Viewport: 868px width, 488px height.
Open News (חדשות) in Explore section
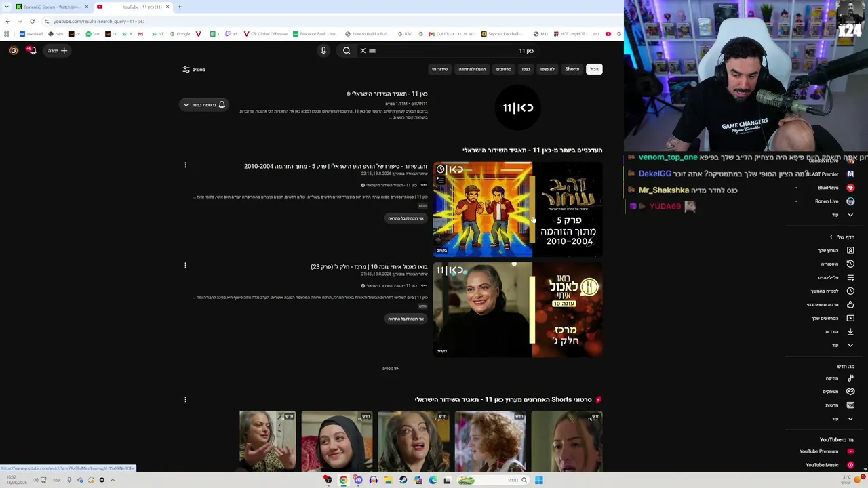[x=840, y=405]
